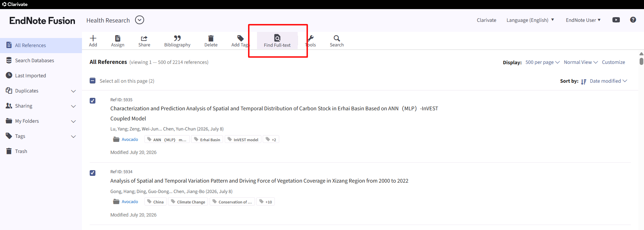Click the ANN (MLP) tag
Viewport: 644px width, 230px height.
[167, 140]
